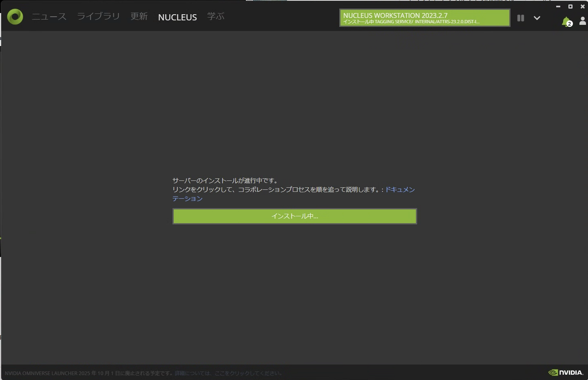Select the 更新 tab
588x380 pixels.
pos(139,17)
